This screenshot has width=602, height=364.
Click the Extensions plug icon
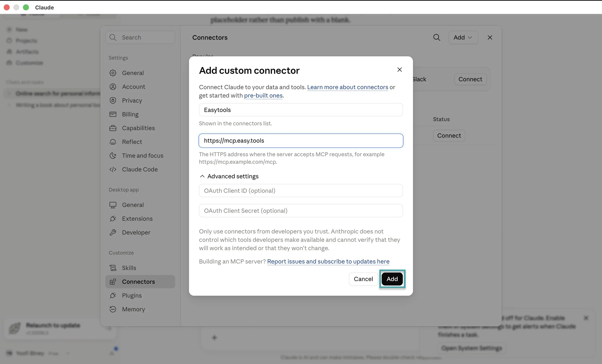tap(113, 219)
